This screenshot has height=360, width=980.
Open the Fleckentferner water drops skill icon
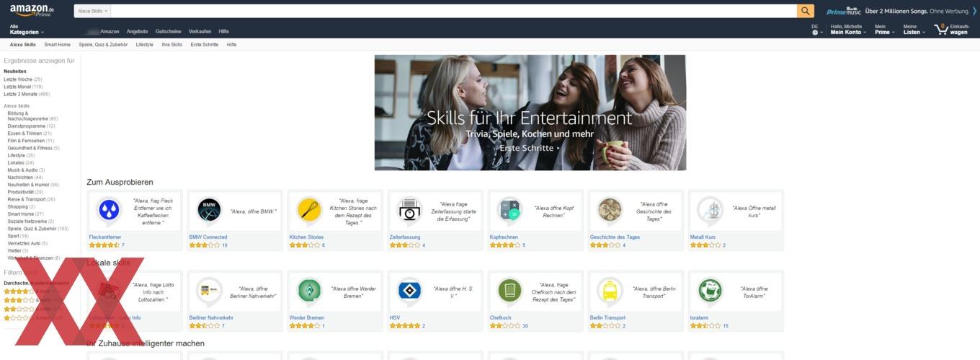pos(109,209)
